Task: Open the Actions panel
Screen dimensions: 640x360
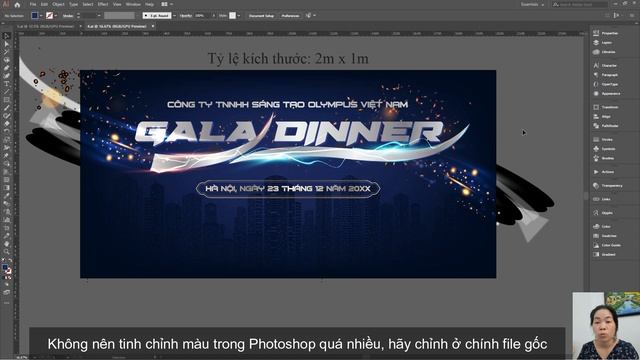Action: pos(604,172)
